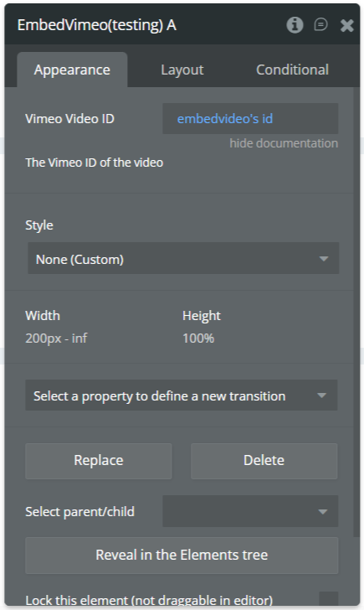Click the Delete button
The height and width of the screenshot is (610, 364).
pyautogui.click(x=264, y=461)
